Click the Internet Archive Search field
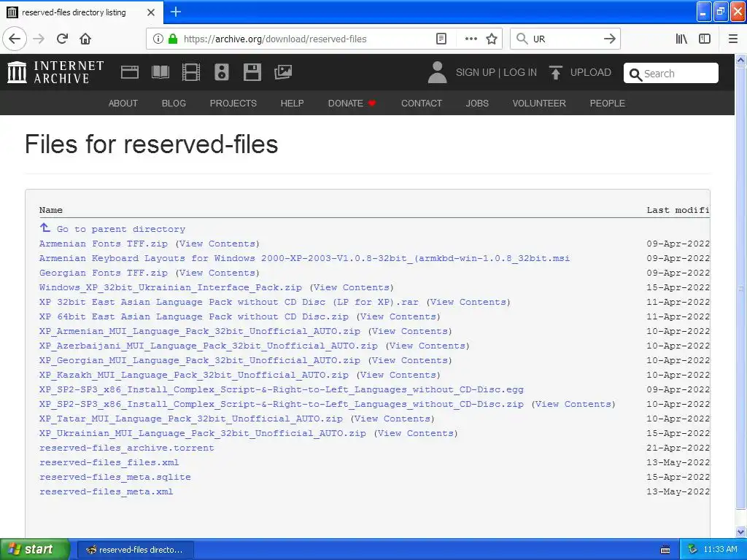The width and height of the screenshot is (747, 560). click(671, 74)
